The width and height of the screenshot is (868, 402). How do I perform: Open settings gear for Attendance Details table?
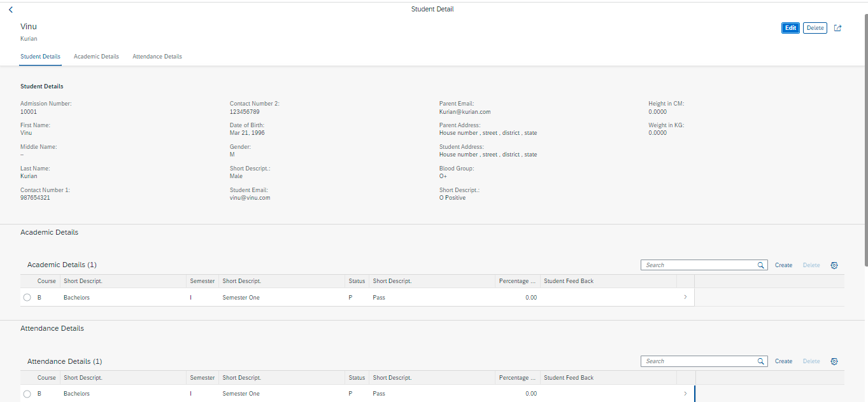point(834,361)
